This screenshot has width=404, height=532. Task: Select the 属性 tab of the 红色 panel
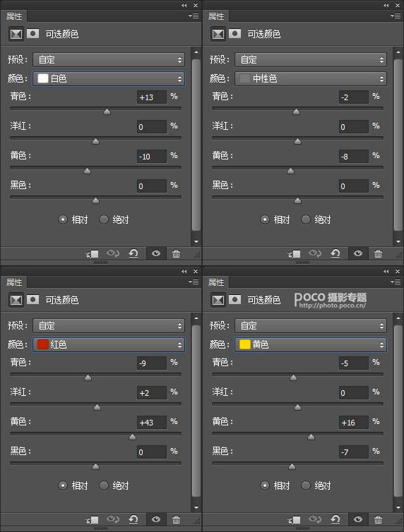[14, 282]
